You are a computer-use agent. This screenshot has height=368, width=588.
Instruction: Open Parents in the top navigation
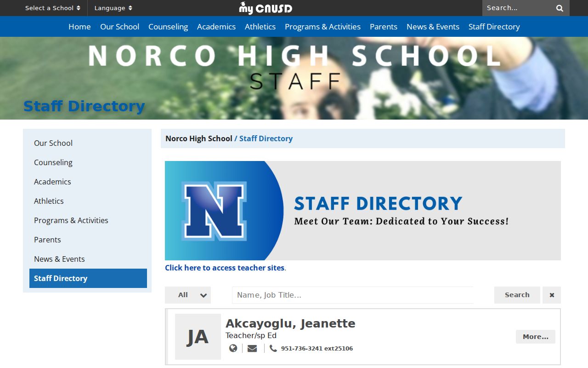[x=384, y=27]
